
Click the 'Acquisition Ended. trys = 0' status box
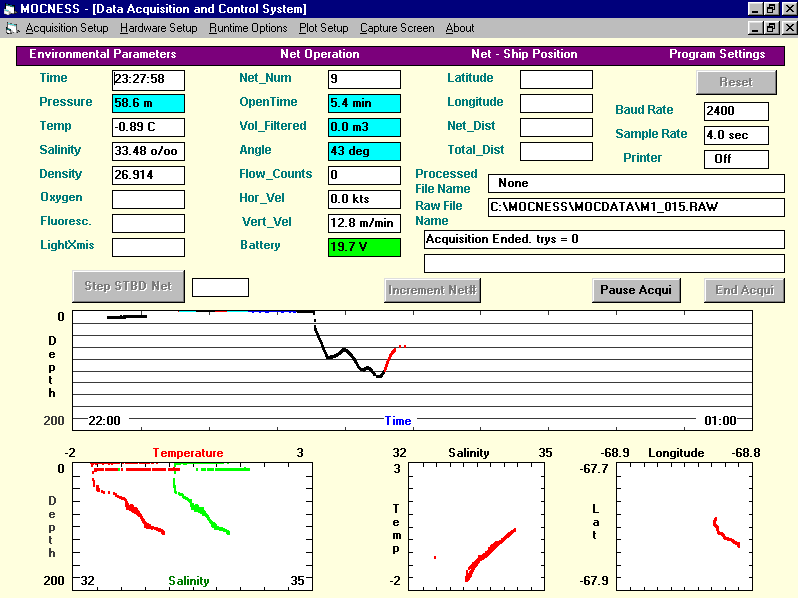(x=604, y=239)
